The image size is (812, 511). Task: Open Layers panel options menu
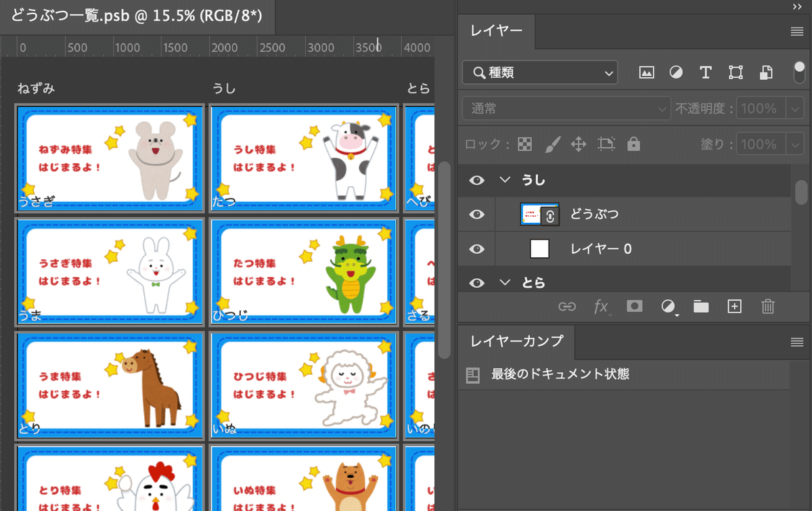point(796,32)
